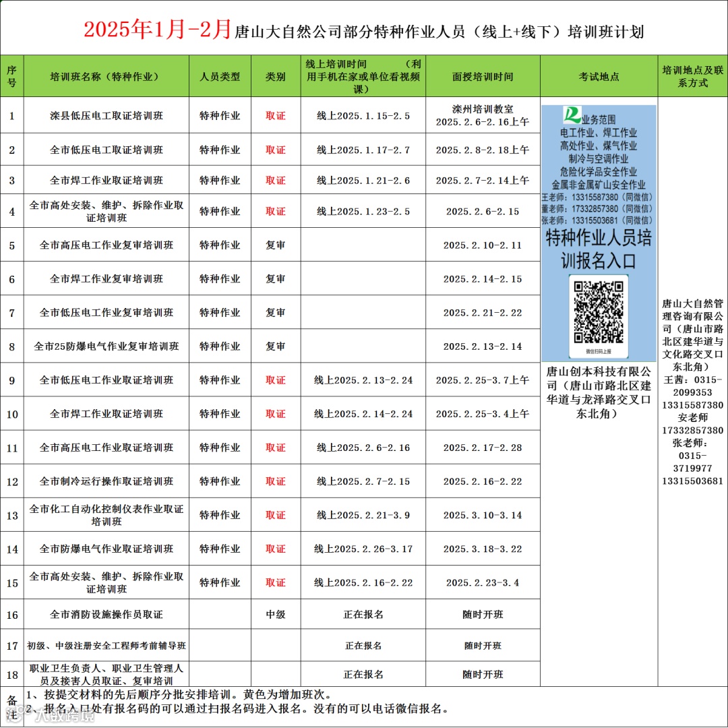The image size is (728, 728).
Task: Click "王老师：13315587380（同微信）" line
Action: (x=597, y=198)
